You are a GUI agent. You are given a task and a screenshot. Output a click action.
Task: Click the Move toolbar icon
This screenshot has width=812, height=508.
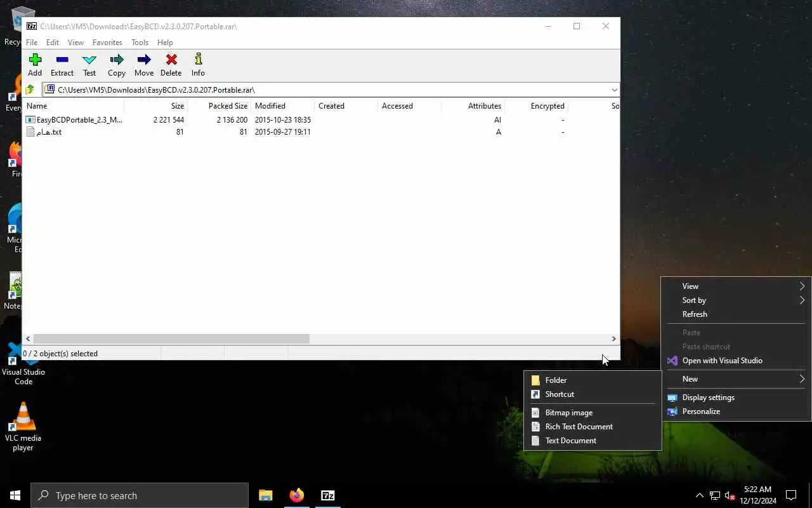144,60
